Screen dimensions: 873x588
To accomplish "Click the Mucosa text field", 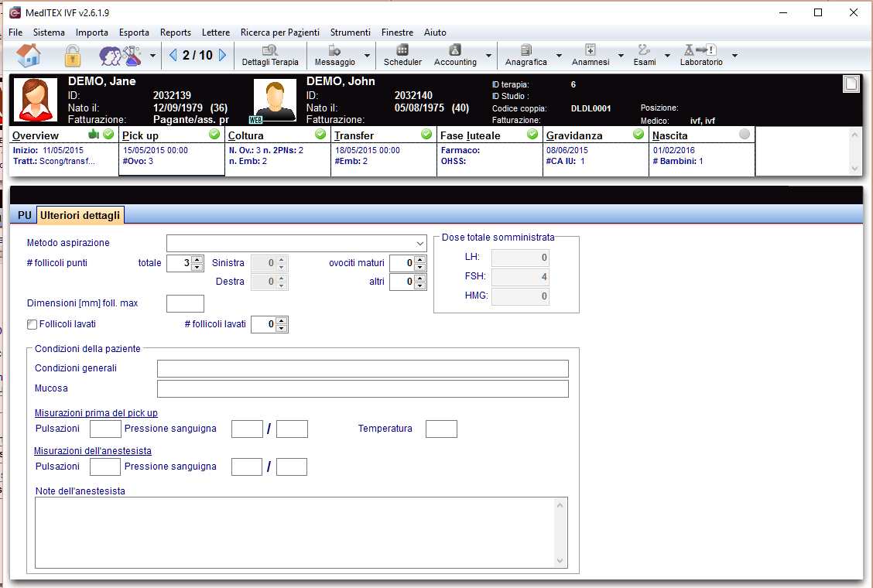I will (363, 388).
